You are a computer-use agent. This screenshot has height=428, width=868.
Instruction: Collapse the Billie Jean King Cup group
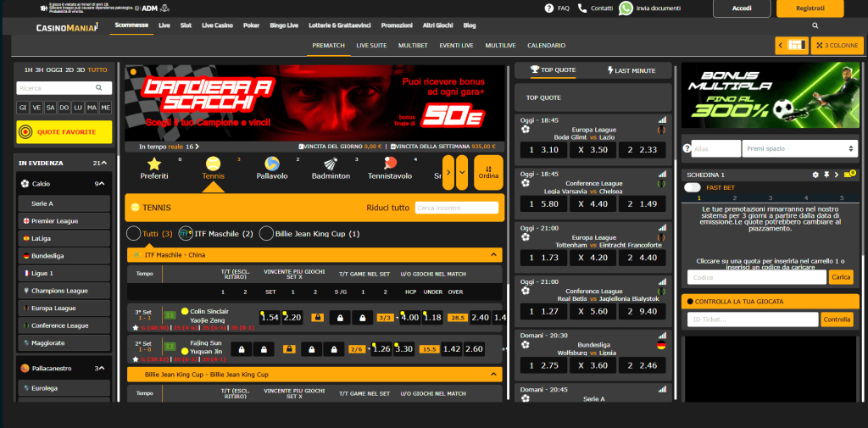(x=493, y=375)
